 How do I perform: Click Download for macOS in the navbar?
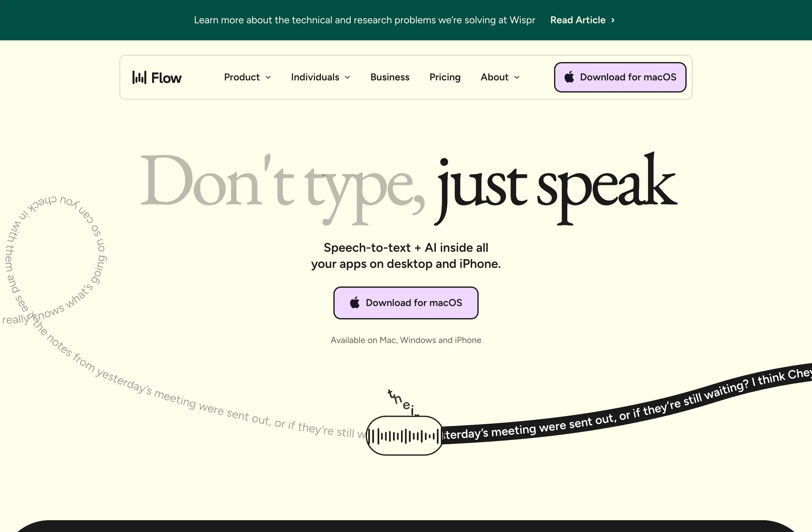[620, 77]
